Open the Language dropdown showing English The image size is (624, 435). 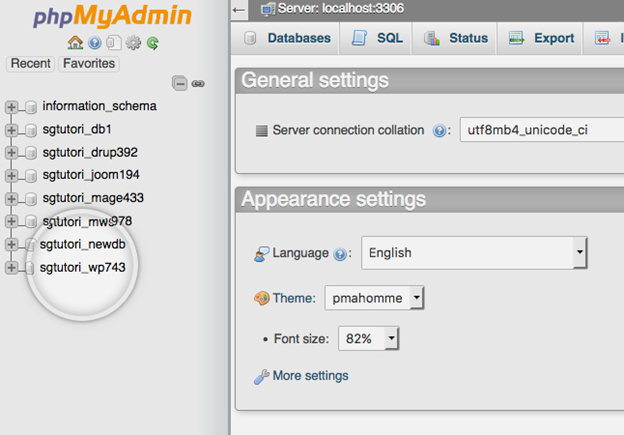474,253
